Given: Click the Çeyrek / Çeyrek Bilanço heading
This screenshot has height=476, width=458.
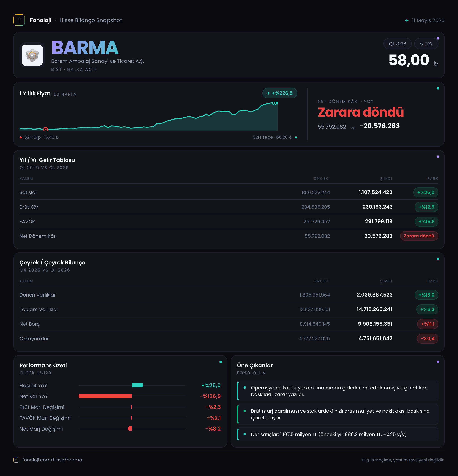Looking at the screenshot, I should pos(52,263).
